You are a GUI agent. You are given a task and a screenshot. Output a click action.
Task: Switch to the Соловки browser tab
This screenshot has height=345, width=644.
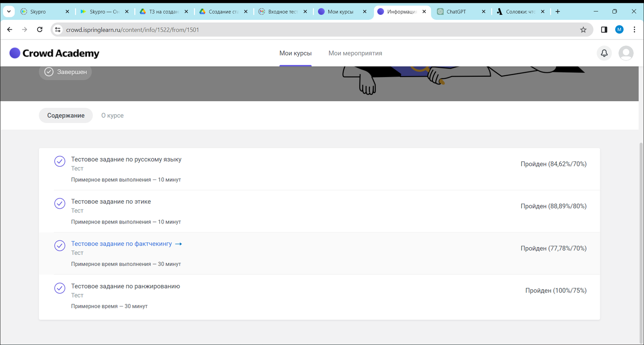coord(520,11)
